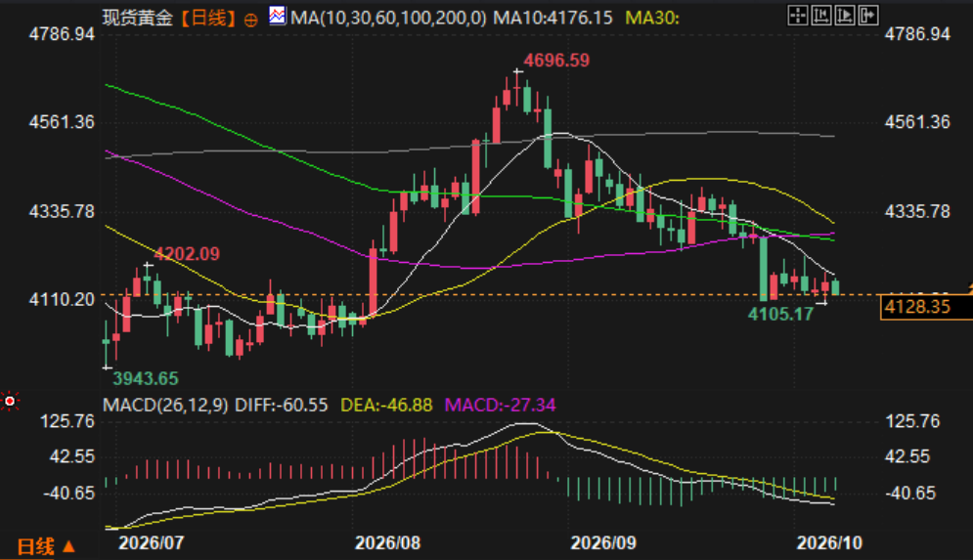Click the 4105.17 low price label
Image resolution: width=973 pixels, height=560 pixels.
780,314
